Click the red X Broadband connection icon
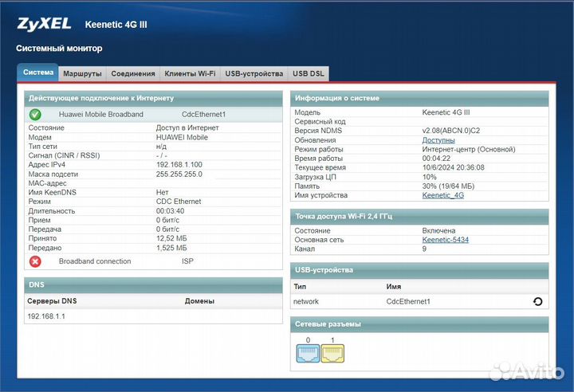574x392 pixels. (35, 261)
